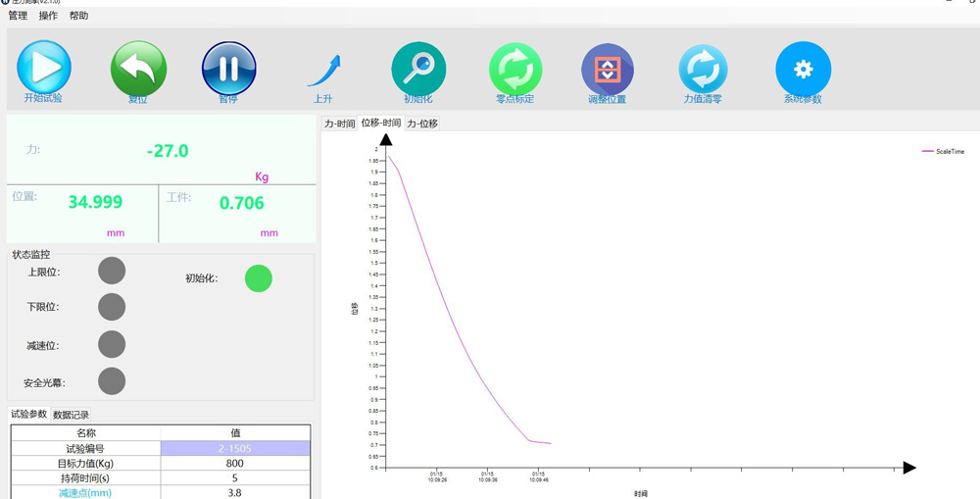Click the workpiece reading 0.706
The image size is (980, 499).
click(x=242, y=203)
